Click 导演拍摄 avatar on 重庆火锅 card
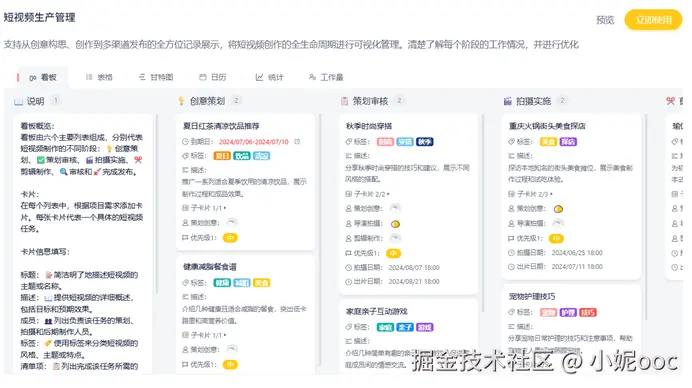The height and width of the screenshot is (388, 692). click(558, 223)
